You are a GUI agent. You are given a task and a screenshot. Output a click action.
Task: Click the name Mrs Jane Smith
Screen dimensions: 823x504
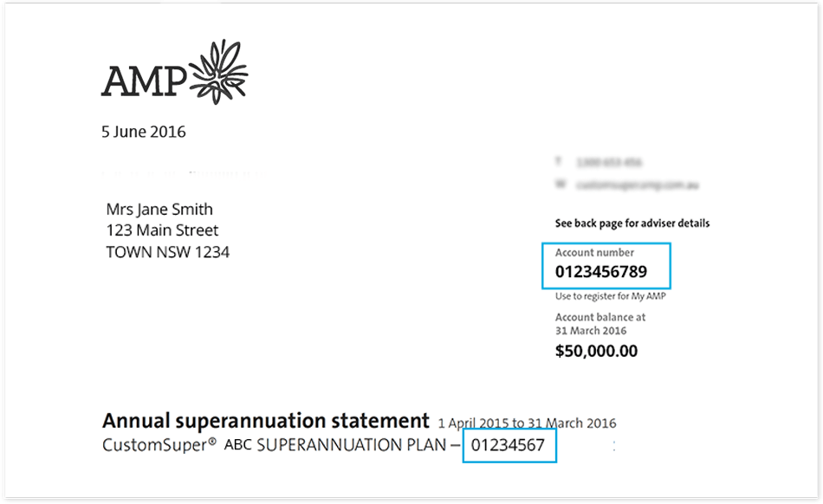(159, 210)
